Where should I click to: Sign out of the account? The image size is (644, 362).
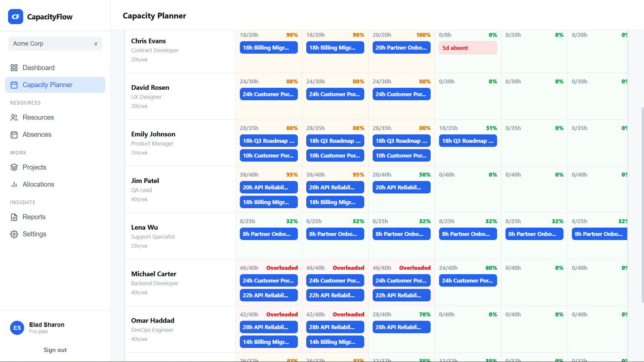[x=55, y=350]
